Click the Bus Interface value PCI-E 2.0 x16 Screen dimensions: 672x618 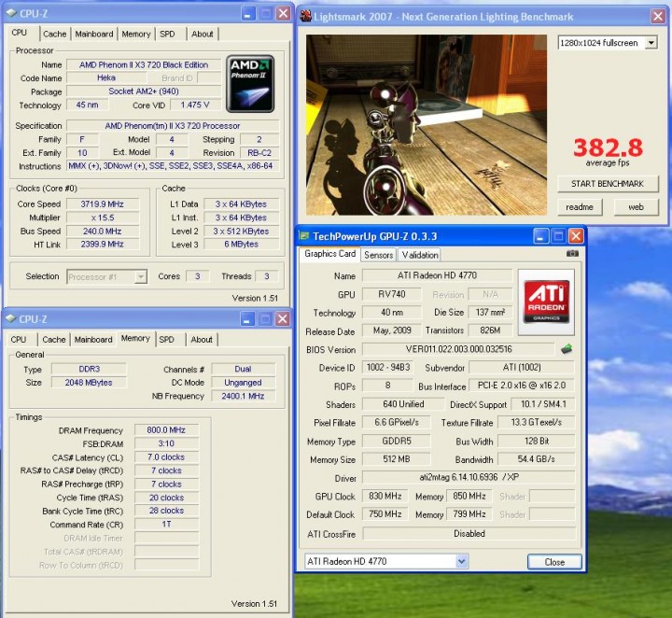coord(522,386)
